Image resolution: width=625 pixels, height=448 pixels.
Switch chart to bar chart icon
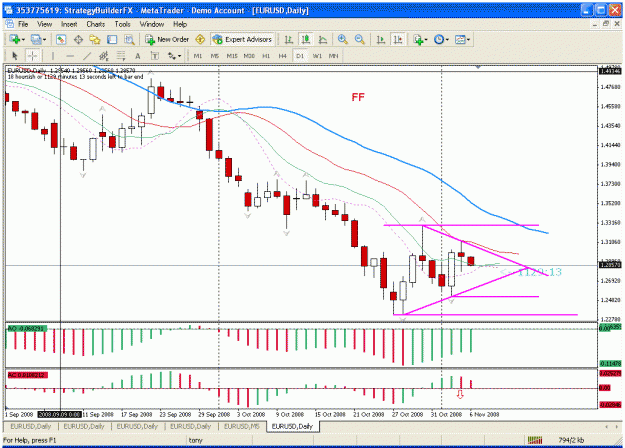pyautogui.click(x=289, y=39)
